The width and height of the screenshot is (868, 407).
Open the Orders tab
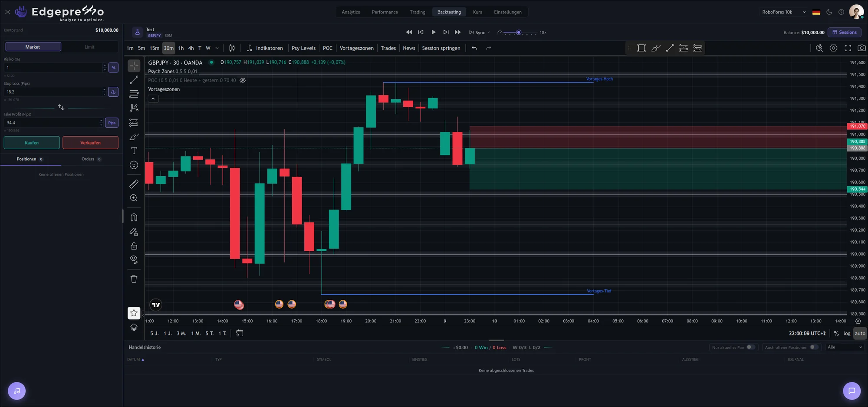pyautogui.click(x=91, y=159)
